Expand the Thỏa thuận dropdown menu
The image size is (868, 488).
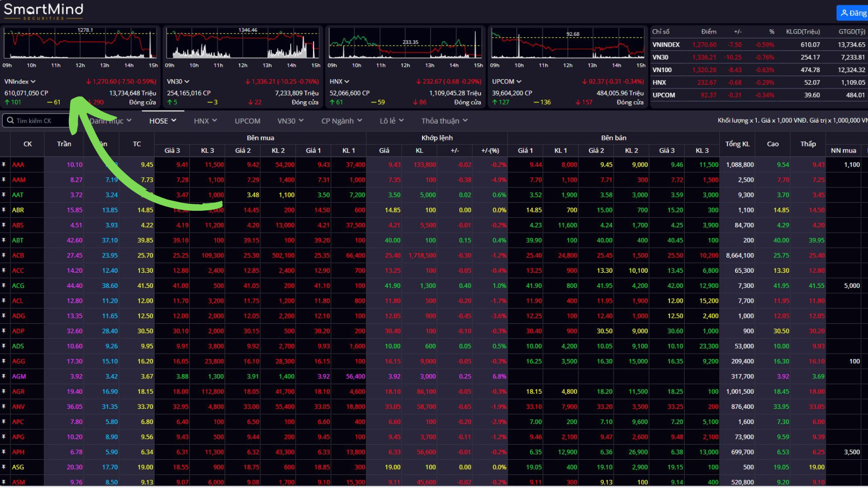point(444,121)
